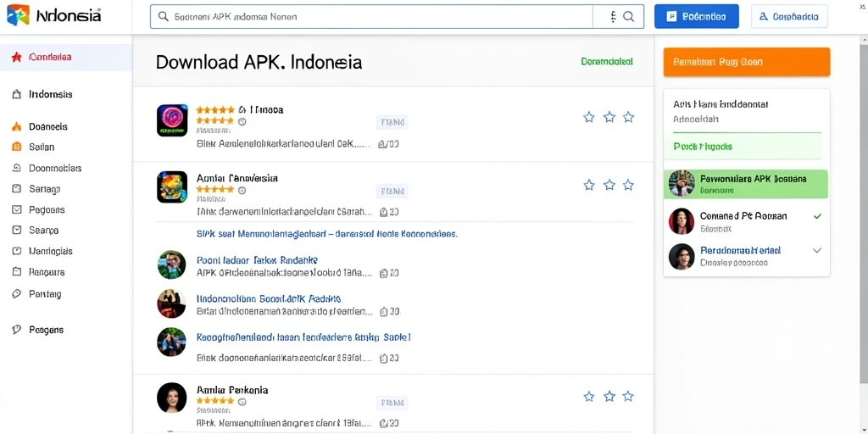Click the FIAND badge in Aantar Fanavesiar row
This screenshot has width=868, height=434.
pyautogui.click(x=392, y=192)
